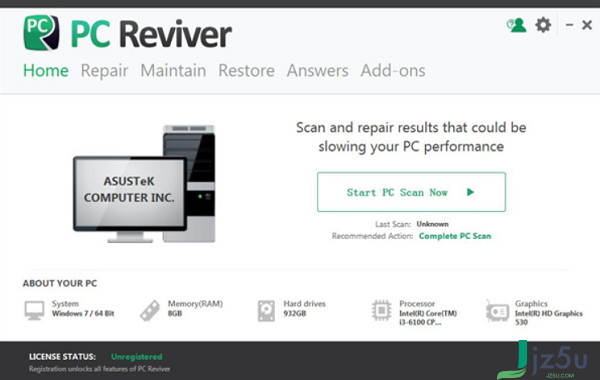Follow the Complete PC Scan link
600x380 pixels.
455,236
